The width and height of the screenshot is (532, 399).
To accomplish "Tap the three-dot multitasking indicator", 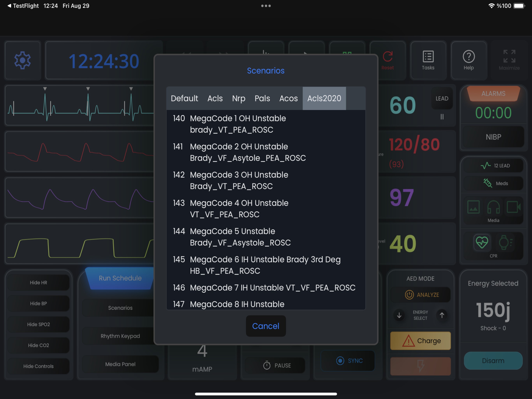I will coord(266,6).
